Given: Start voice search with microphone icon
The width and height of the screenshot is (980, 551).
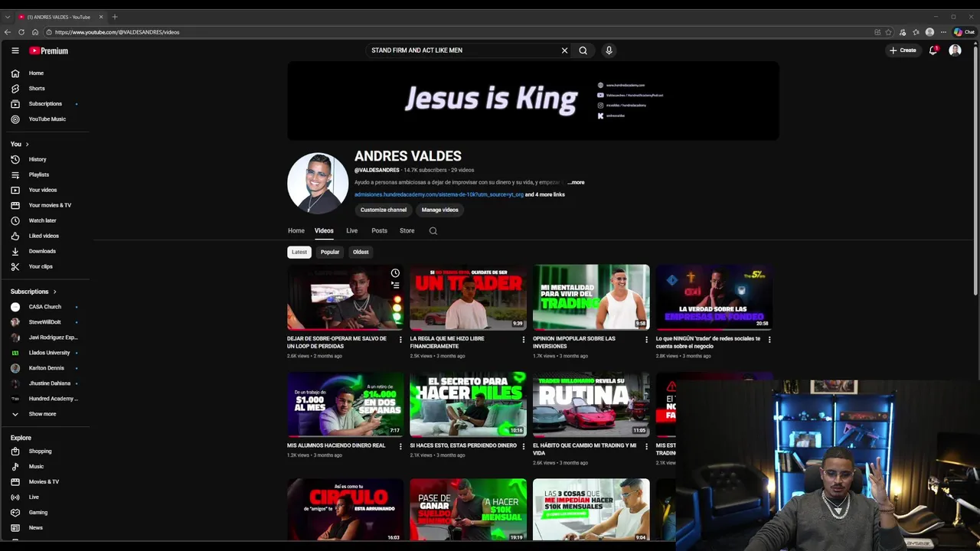Looking at the screenshot, I should click(609, 51).
